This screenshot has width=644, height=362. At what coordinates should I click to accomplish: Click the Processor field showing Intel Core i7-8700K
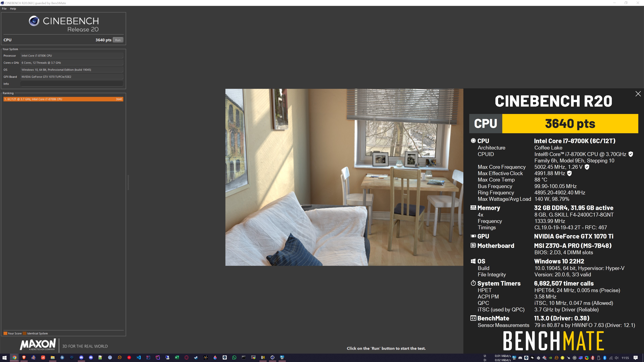click(x=72, y=56)
